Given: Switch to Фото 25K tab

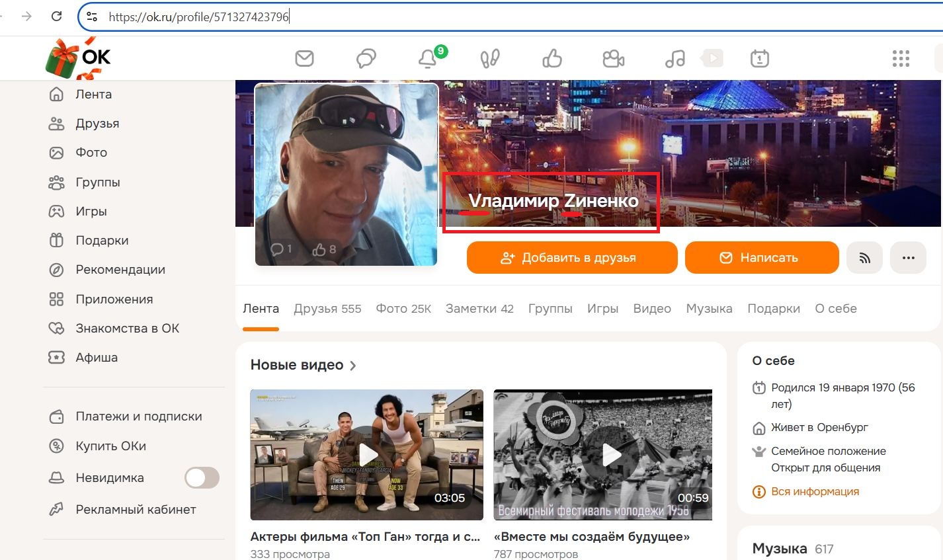Looking at the screenshot, I should [403, 309].
